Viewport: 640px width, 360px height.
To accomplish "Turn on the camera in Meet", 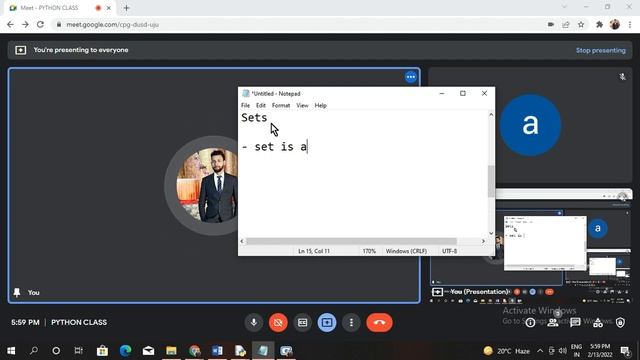I will coord(278,322).
